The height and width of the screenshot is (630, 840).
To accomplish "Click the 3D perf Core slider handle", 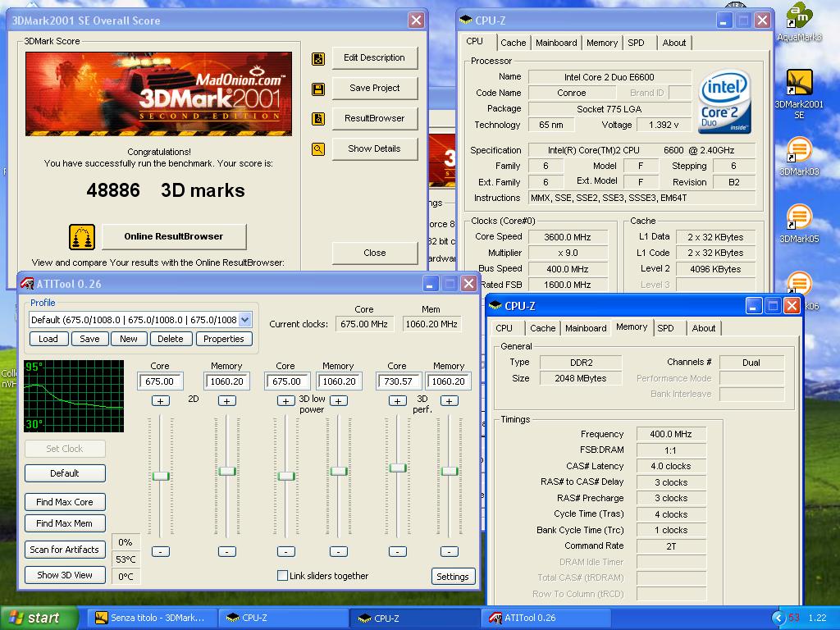I will click(398, 468).
